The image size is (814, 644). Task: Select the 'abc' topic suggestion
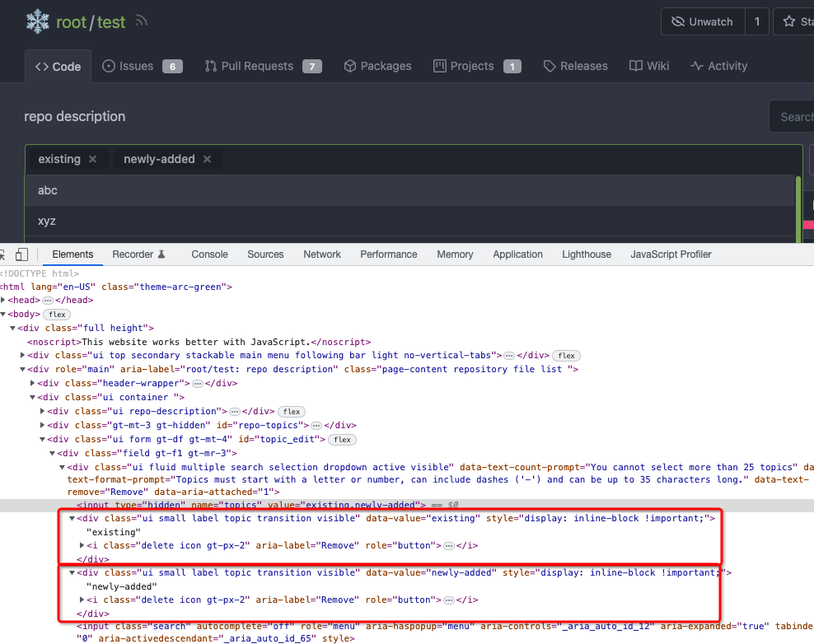409,190
